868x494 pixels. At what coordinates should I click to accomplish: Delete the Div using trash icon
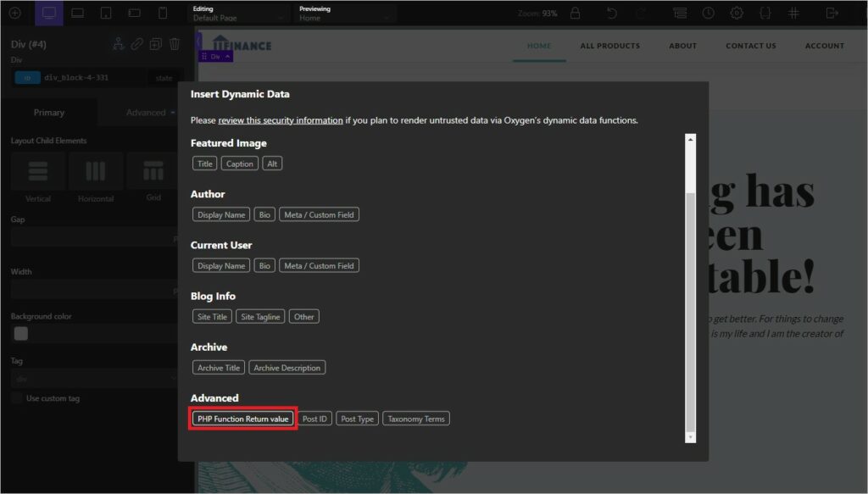[175, 44]
